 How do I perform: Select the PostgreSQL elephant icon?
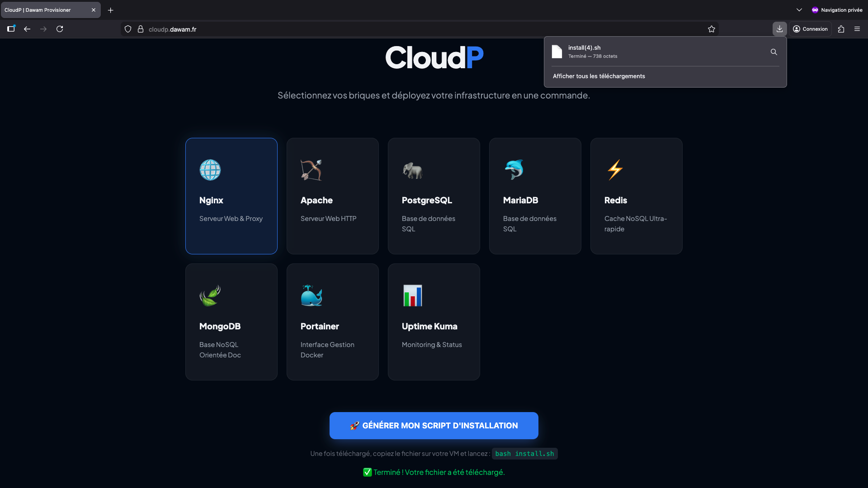[412, 170]
